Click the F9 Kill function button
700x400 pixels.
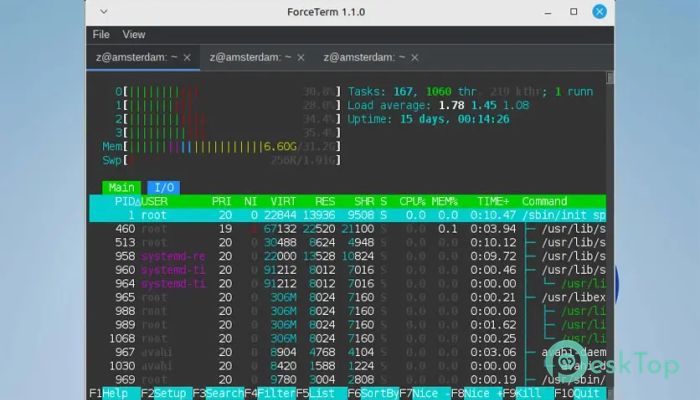click(x=528, y=393)
